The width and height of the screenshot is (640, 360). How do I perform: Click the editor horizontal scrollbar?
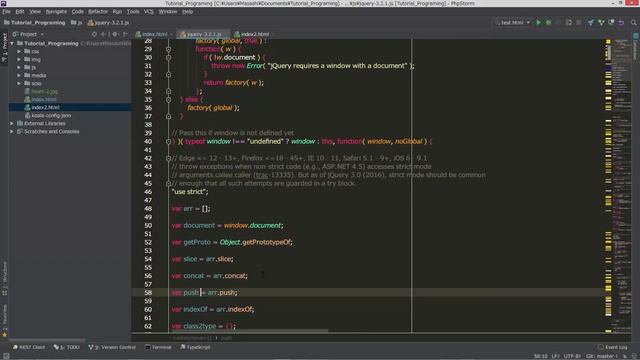(251, 331)
